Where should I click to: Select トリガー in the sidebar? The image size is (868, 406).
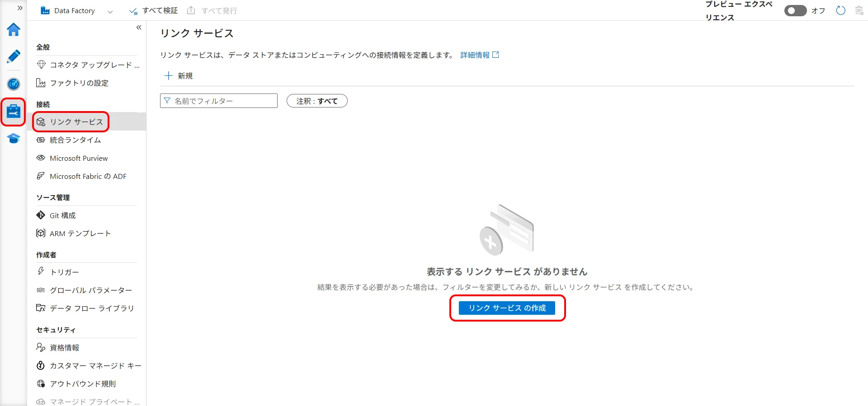click(x=64, y=272)
